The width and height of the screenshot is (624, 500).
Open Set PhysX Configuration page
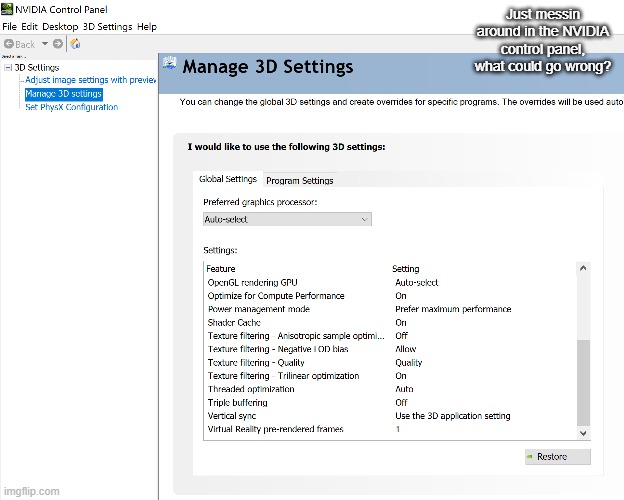click(x=72, y=107)
